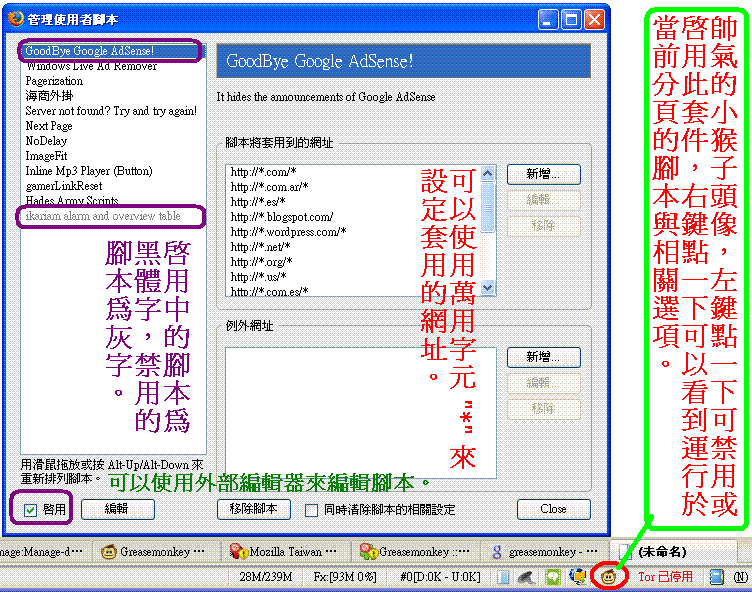Click the green speech bubble status icon
The image size is (752, 592).
[553, 577]
